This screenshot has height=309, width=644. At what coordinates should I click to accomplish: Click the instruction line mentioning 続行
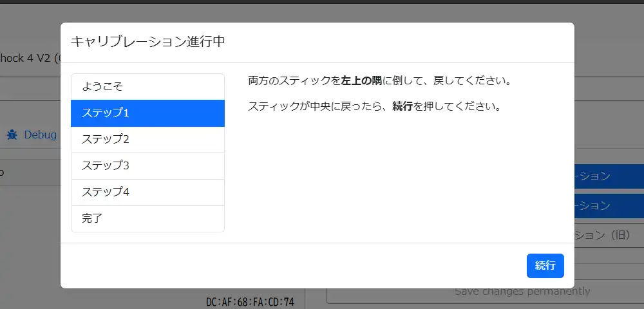coord(375,107)
